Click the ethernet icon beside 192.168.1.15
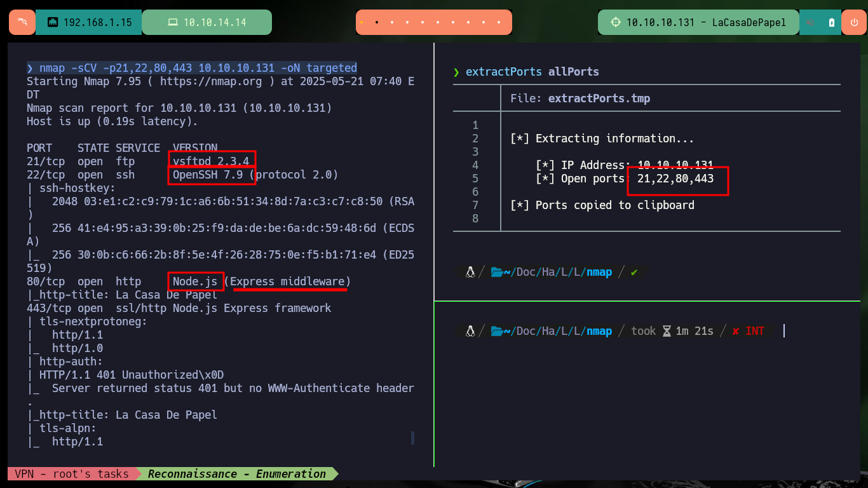868x488 pixels. [x=53, y=23]
